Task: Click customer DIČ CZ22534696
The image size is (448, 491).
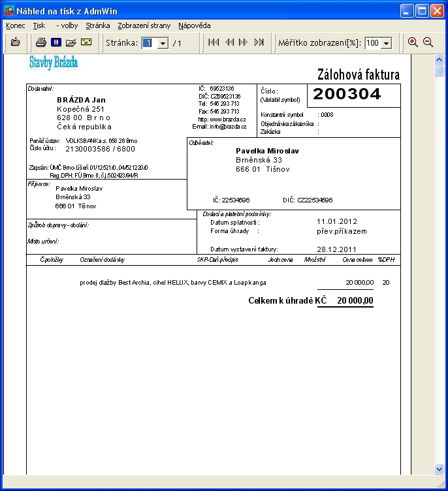Action: [308, 200]
